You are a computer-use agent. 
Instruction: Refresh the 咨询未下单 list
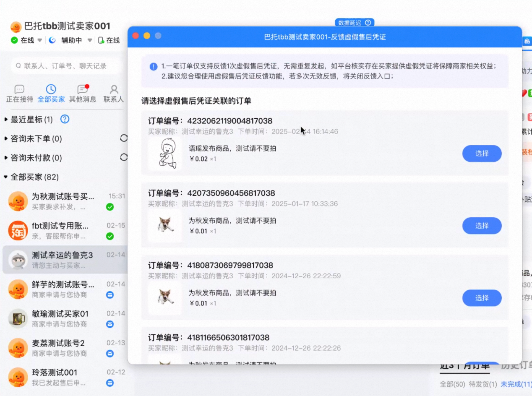[124, 138]
